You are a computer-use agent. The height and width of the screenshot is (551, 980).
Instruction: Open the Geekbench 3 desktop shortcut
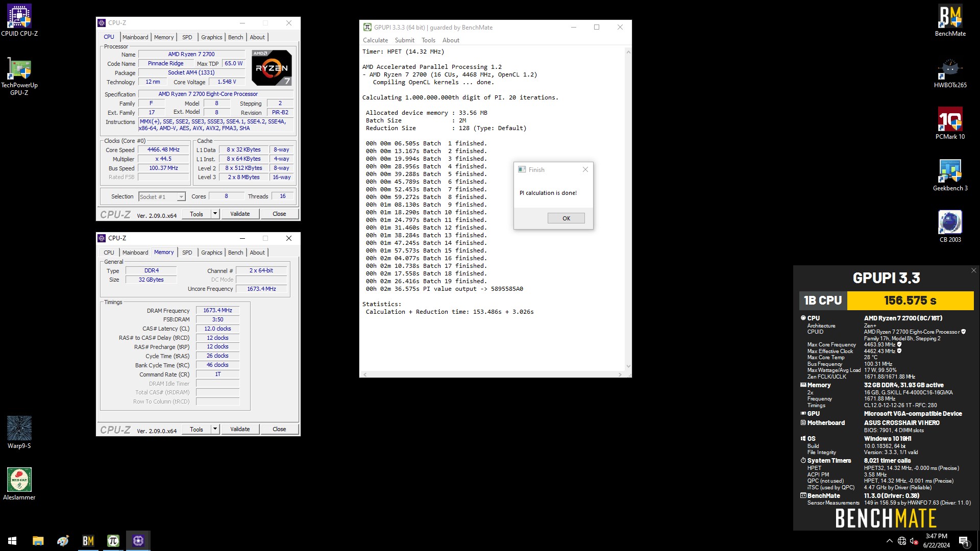click(950, 175)
